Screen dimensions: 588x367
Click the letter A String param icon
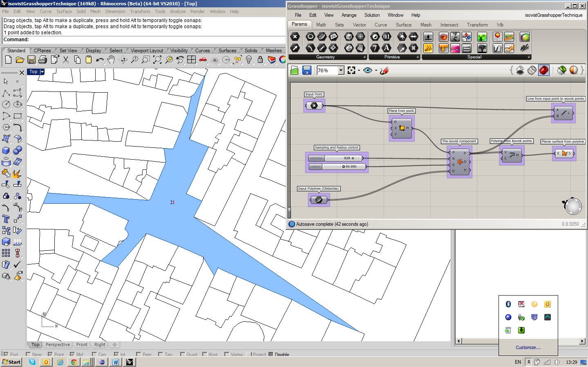[x=387, y=48]
